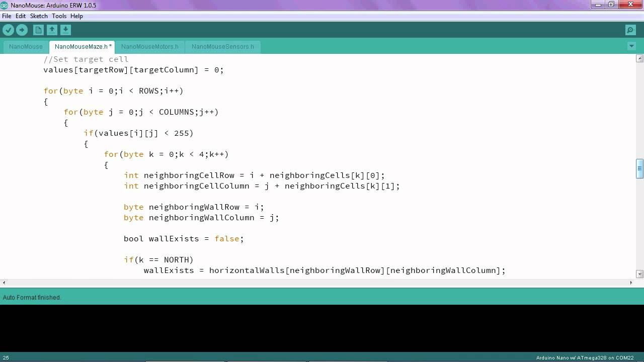Switch to the NanoMouseSensors.h tab

[223, 47]
